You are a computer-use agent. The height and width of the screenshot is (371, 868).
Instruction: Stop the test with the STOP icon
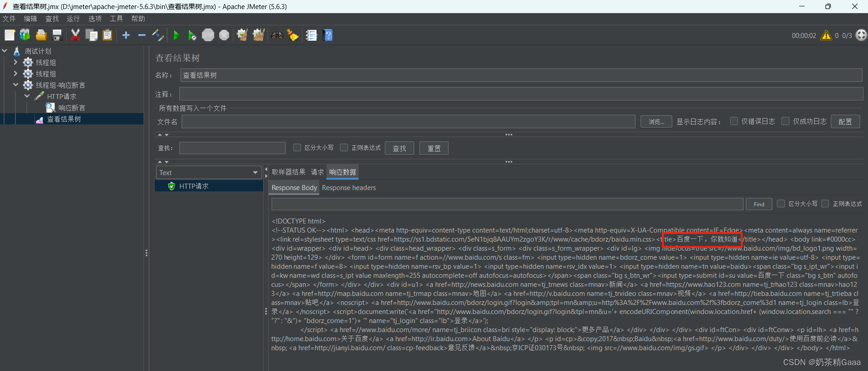pos(208,35)
